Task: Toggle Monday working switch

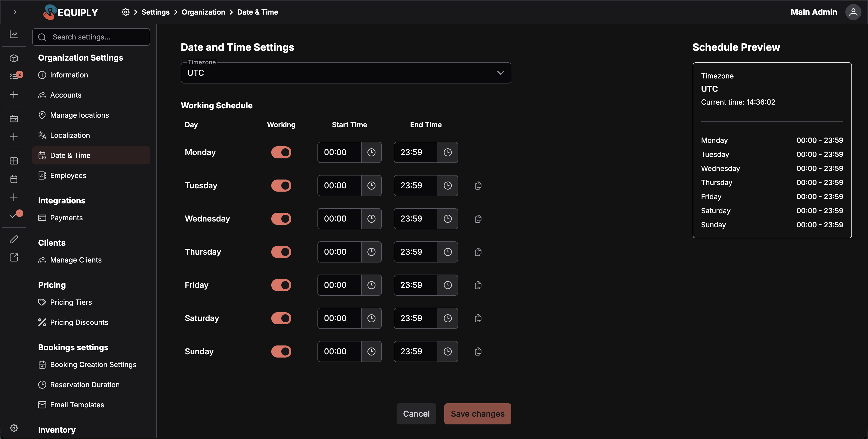Action: (281, 153)
